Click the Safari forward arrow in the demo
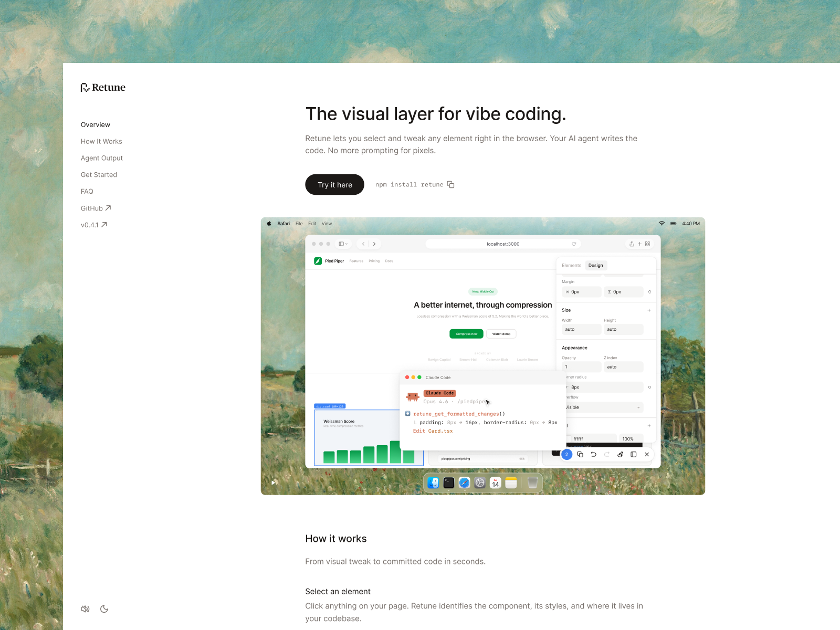The height and width of the screenshot is (630, 840). (x=374, y=244)
